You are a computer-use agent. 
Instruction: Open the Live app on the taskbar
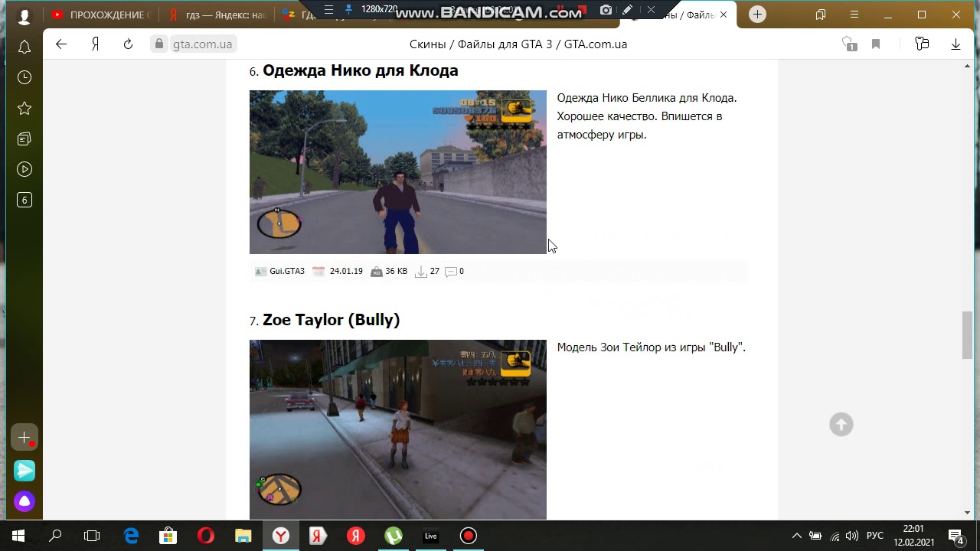pyautogui.click(x=431, y=536)
